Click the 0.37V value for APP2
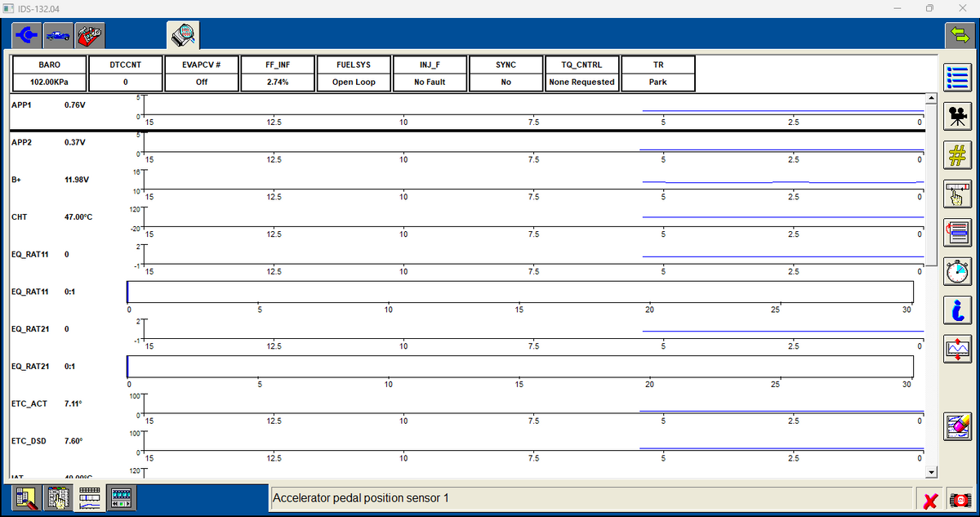Viewport: 980px width, 517px height. pyautogui.click(x=77, y=142)
